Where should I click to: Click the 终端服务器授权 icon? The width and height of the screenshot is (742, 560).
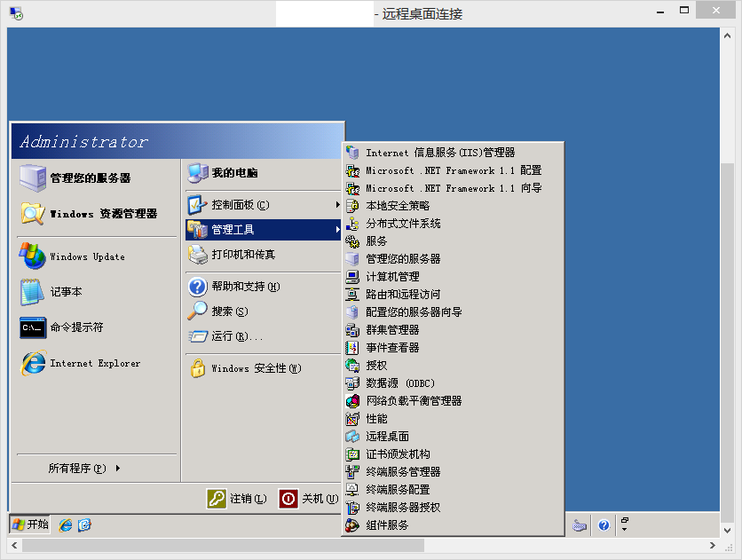coord(352,507)
